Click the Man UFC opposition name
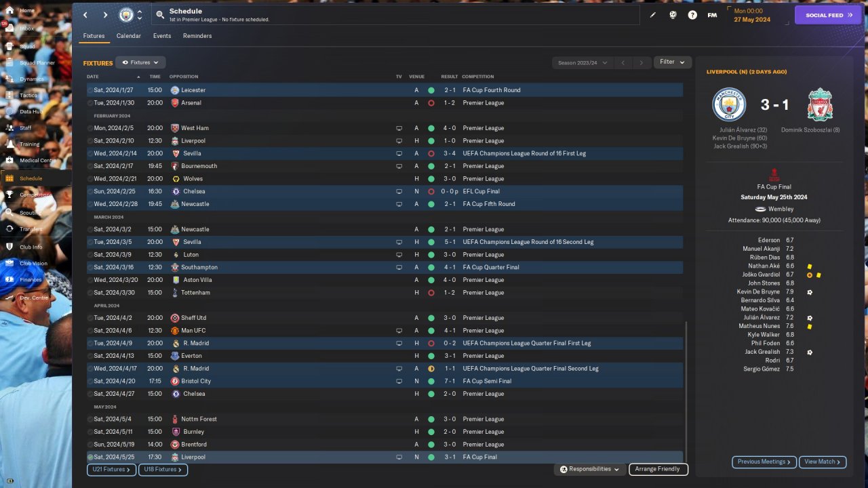 [193, 331]
